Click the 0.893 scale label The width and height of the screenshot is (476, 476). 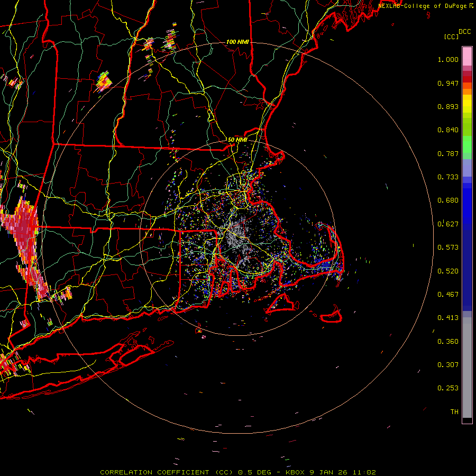pyautogui.click(x=448, y=106)
